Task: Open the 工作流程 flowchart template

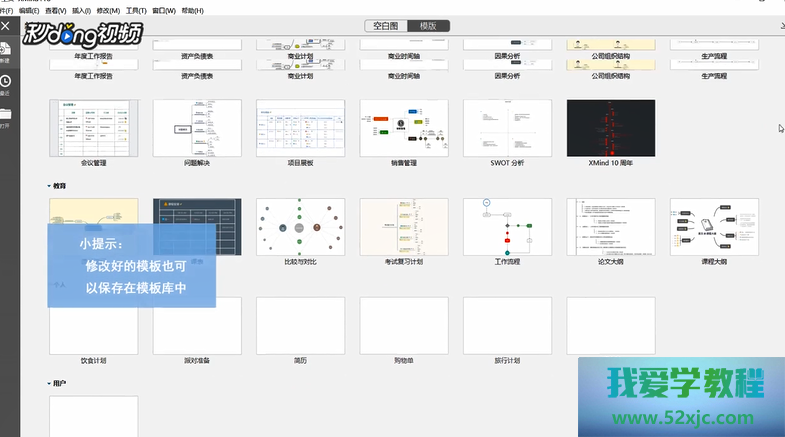Action: (507, 227)
